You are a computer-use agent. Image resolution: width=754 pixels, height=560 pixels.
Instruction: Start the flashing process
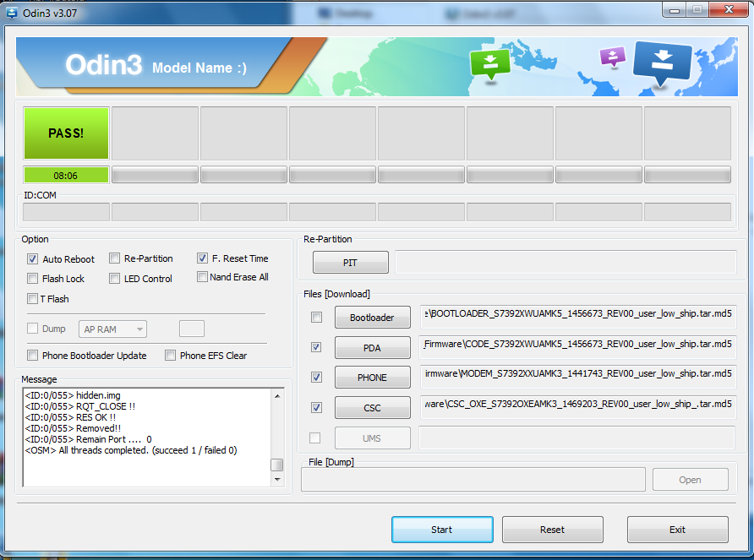[442, 530]
